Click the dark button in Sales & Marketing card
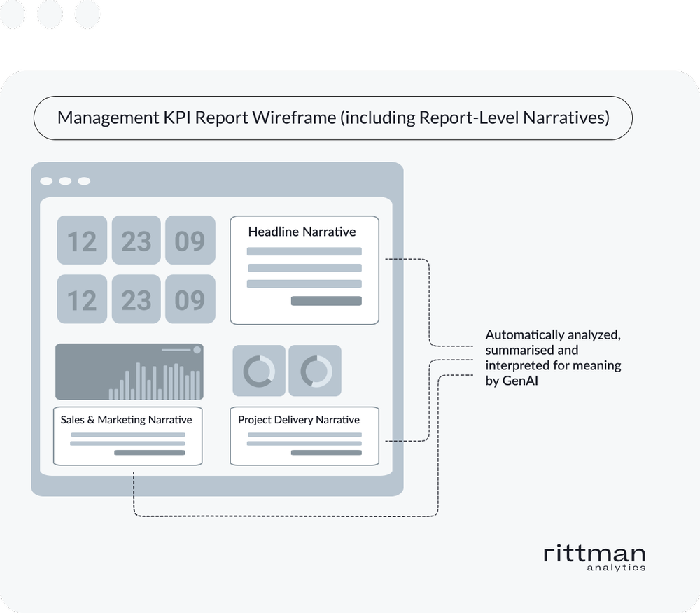Image resolution: width=700 pixels, height=613 pixels. (150, 452)
